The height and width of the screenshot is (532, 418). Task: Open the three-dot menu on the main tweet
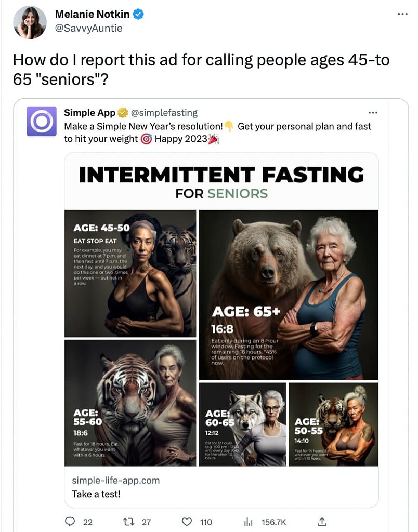pos(402,14)
